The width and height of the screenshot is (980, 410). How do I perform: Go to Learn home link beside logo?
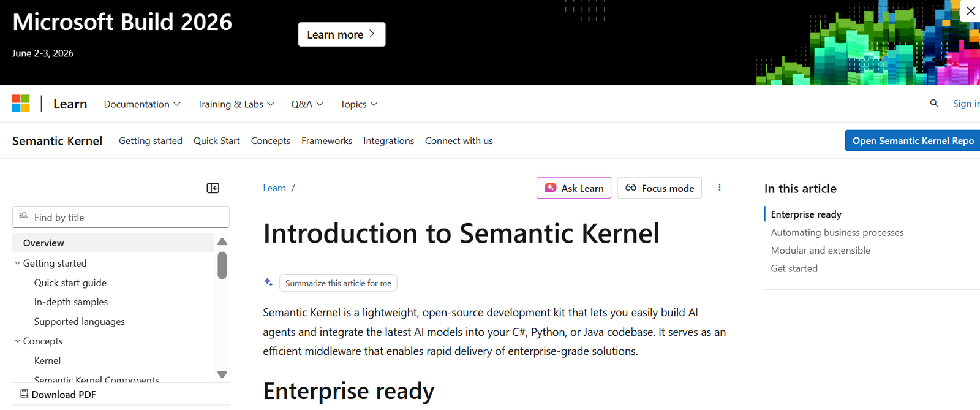70,104
